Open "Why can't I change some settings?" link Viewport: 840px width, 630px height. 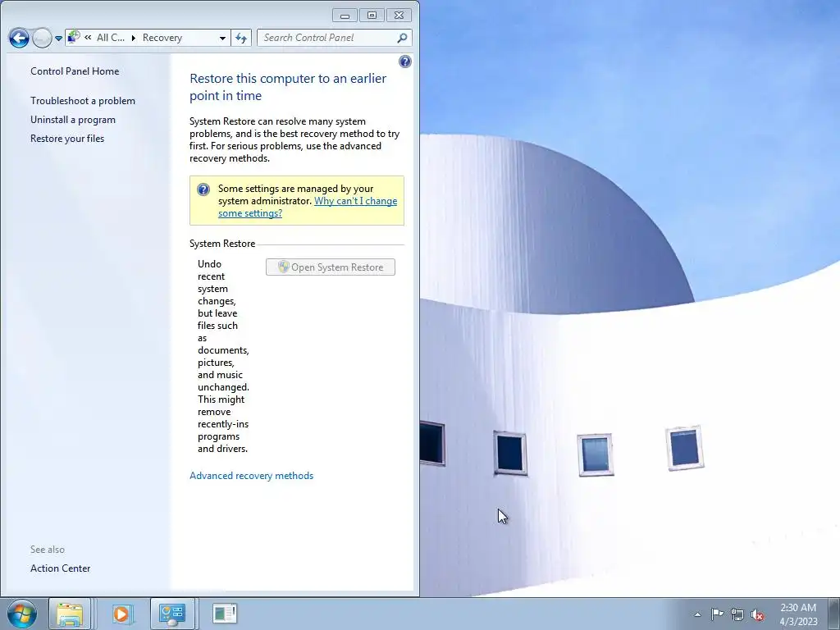(308, 207)
